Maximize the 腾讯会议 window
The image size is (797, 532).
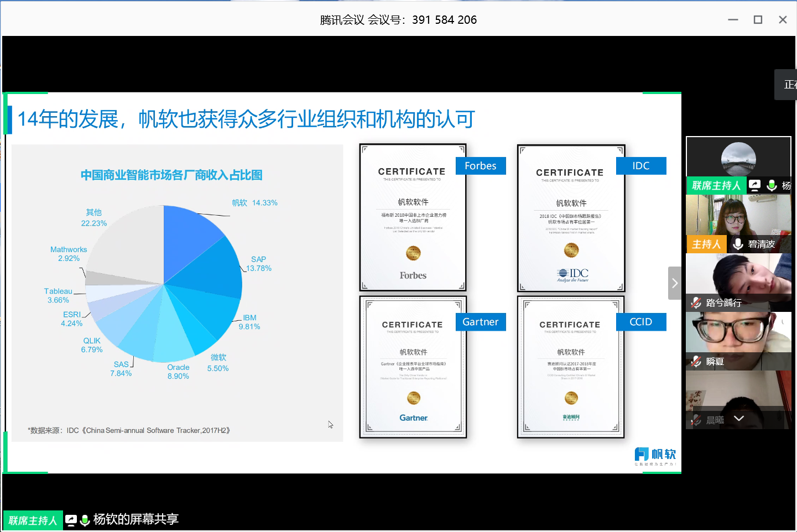click(758, 20)
